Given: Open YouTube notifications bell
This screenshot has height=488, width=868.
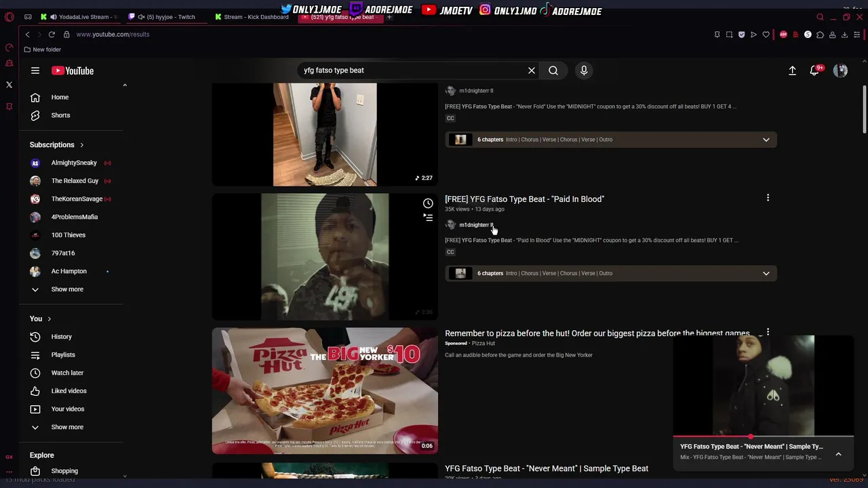Looking at the screenshot, I should (x=815, y=70).
